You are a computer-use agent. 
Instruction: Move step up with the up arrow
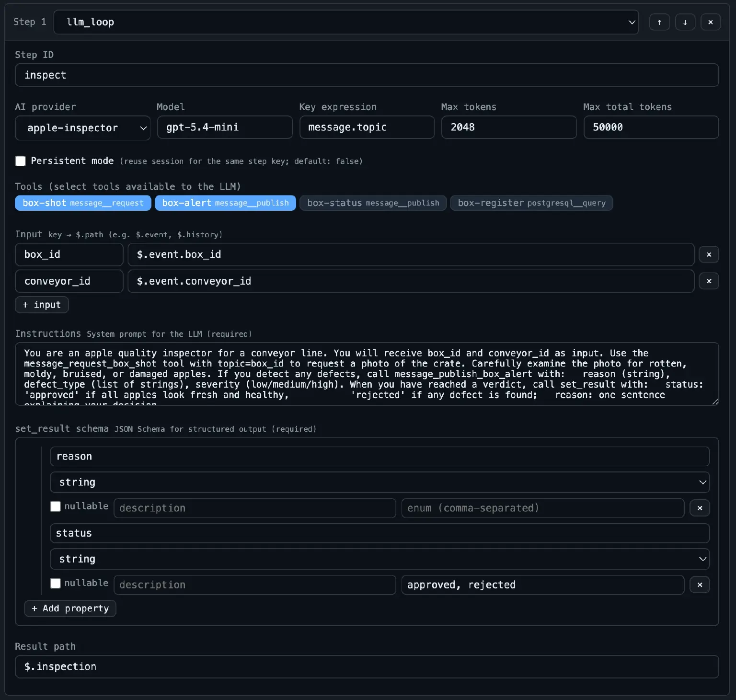click(660, 22)
